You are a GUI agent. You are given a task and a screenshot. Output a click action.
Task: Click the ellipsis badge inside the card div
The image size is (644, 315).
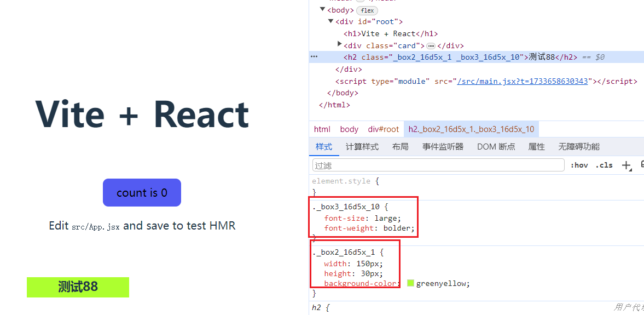point(431,45)
